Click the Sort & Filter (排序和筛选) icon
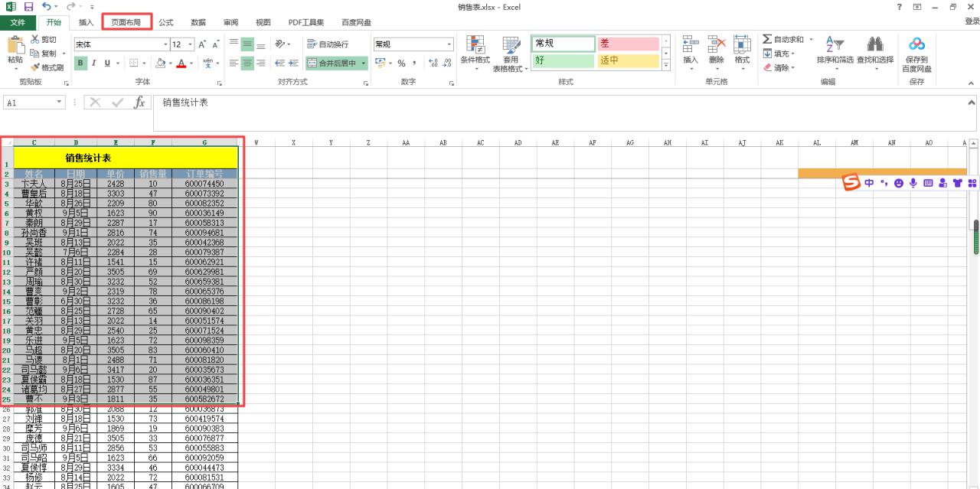Image resolution: width=980 pixels, height=489 pixels. [835, 44]
